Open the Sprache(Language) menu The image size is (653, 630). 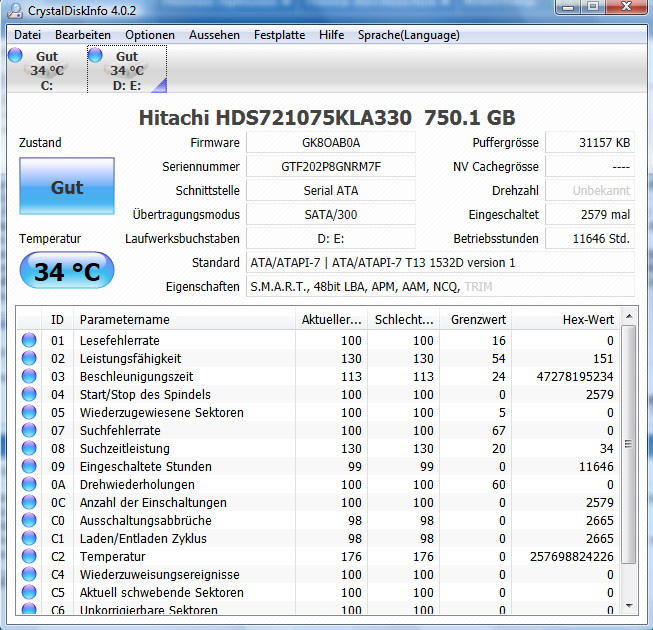[x=409, y=35]
